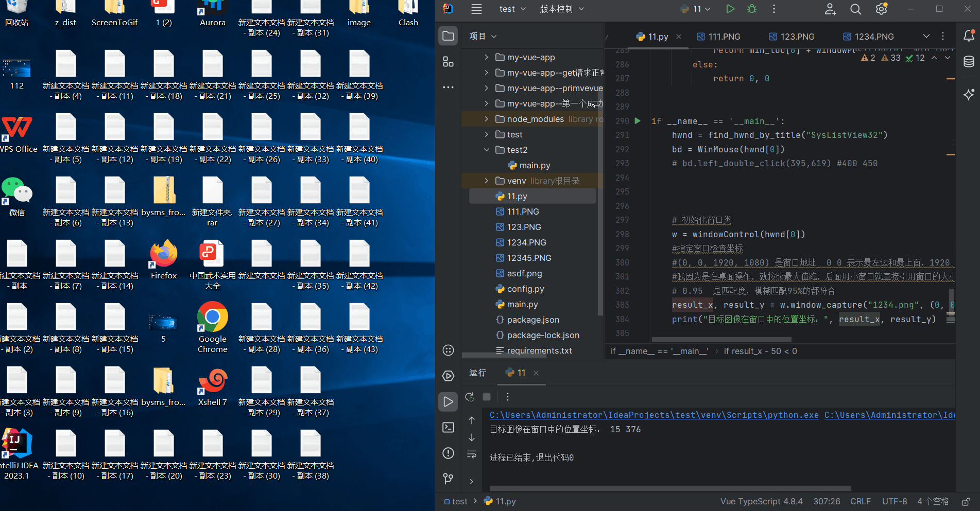Open the Problems tool window icon
This screenshot has width=980, height=511.
[448, 453]
